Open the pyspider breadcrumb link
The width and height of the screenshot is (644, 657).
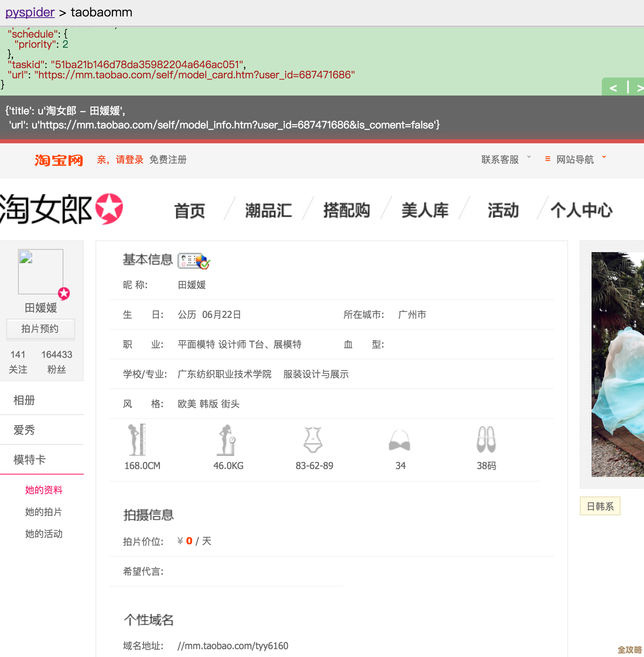coord(30,12)
